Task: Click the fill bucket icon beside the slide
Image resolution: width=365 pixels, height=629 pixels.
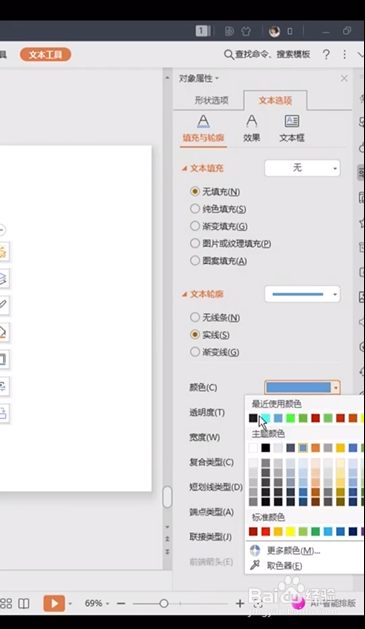Action: point(3,332)
